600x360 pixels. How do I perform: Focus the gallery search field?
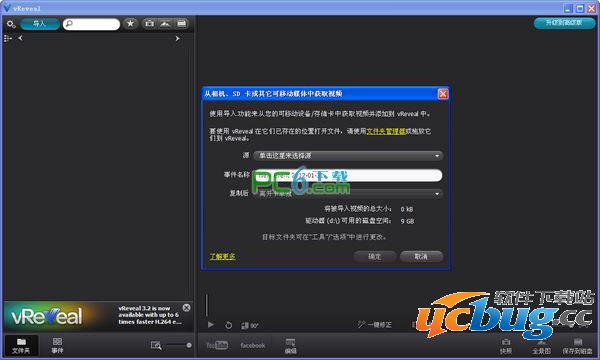91,24
